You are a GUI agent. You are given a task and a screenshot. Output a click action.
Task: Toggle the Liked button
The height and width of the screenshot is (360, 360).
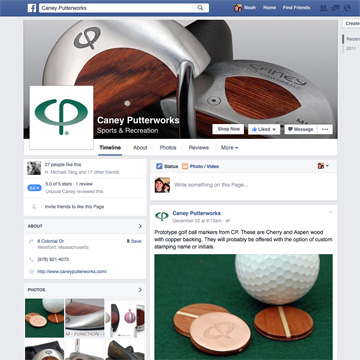point(264,129)
